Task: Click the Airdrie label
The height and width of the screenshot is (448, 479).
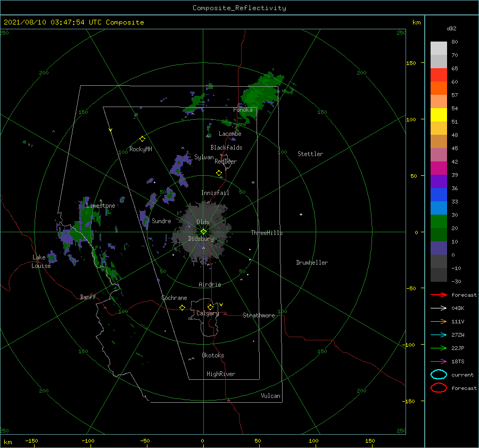Action: point(210,284)
